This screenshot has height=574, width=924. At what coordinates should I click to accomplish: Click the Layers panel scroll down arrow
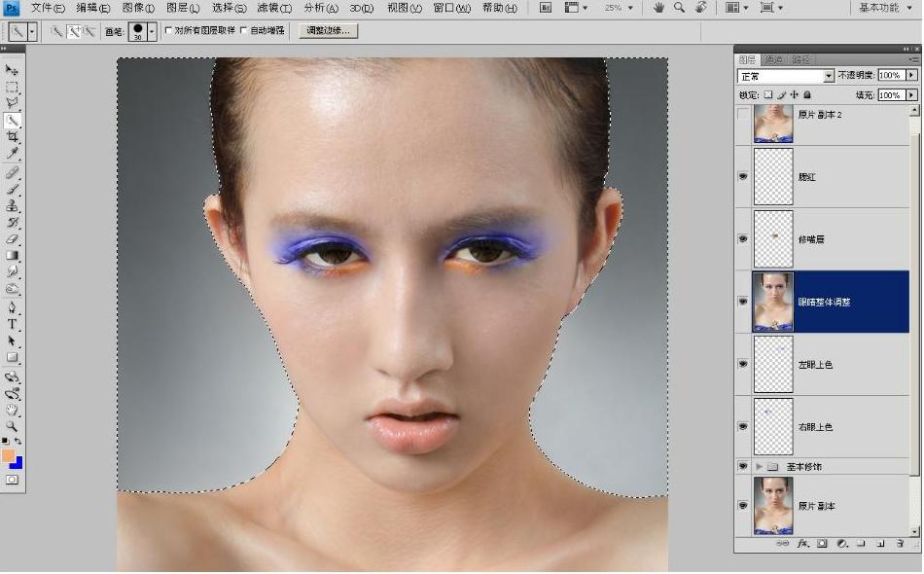[x=914, y=531]
